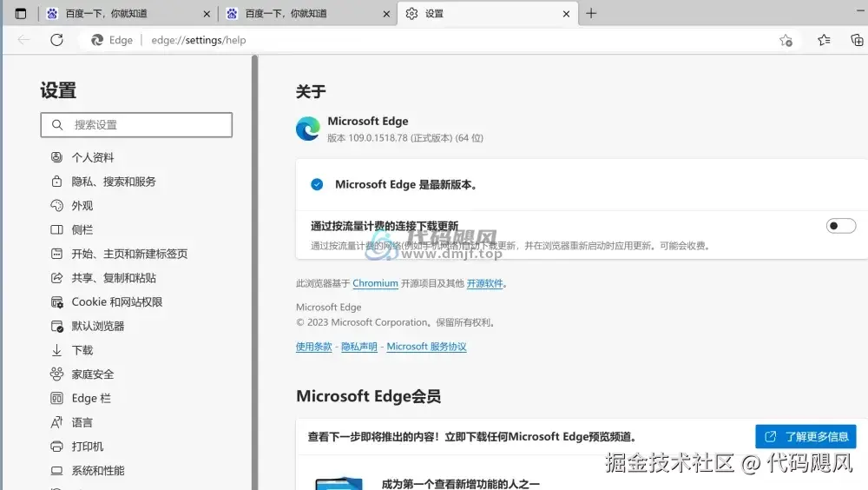
Task: Click the back navigation arrow
Action: (23, 40)
